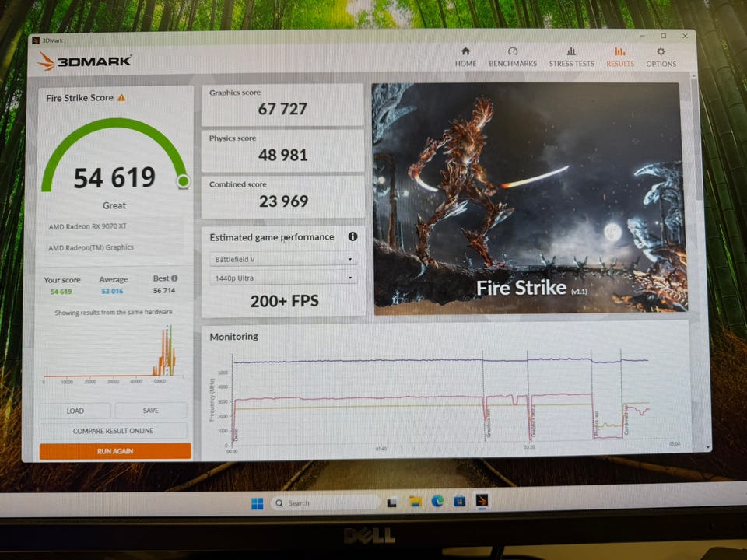Viewport: 747px width, 560px height.
Task: Click the score distribution histogram
Action: click(x=114, y=354)
